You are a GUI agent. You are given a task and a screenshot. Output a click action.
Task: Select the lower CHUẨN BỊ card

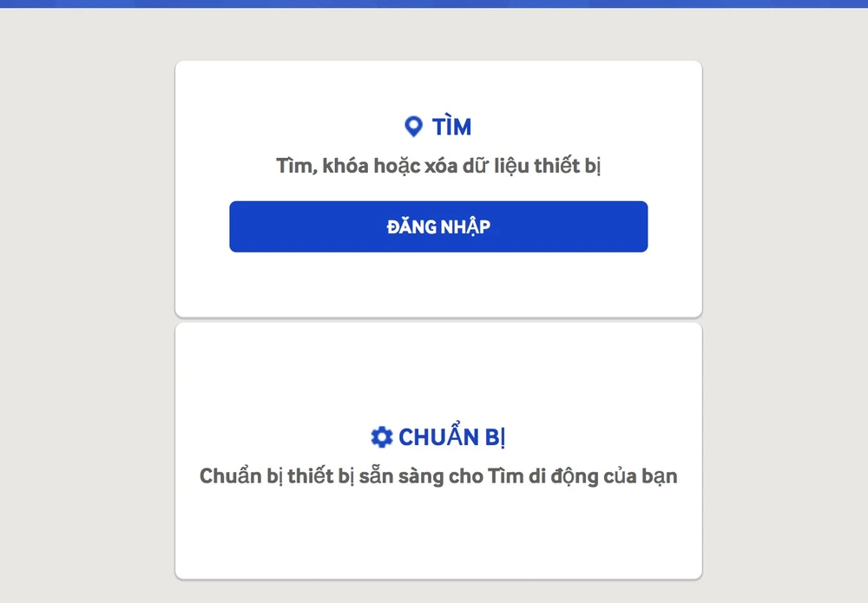coord(438,451)
